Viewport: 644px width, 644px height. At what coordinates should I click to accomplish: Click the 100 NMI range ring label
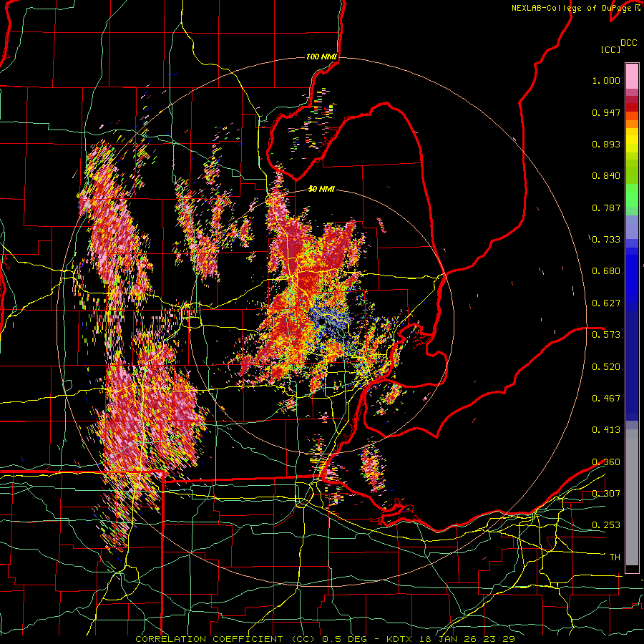[x=321, y=57]
